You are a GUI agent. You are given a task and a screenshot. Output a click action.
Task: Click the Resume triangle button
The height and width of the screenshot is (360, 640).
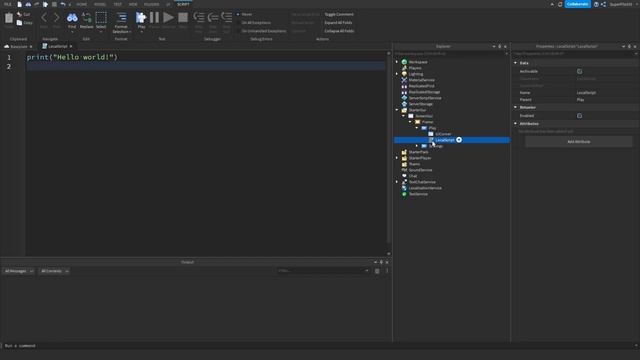point(168,18)
